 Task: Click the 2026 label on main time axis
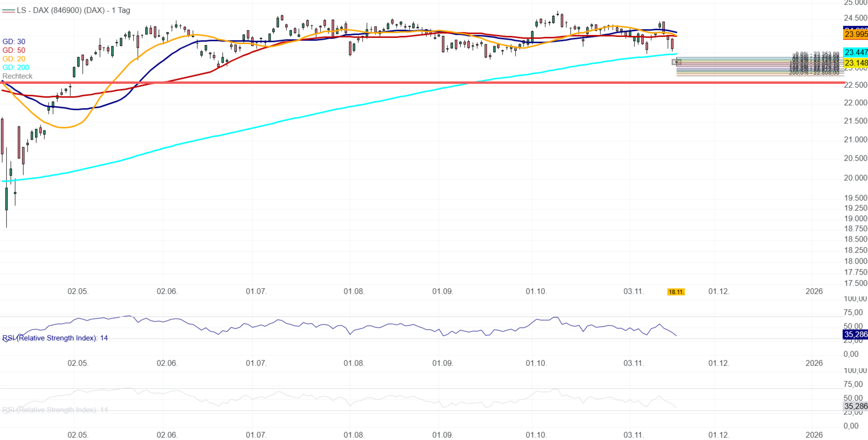point(814,292)
